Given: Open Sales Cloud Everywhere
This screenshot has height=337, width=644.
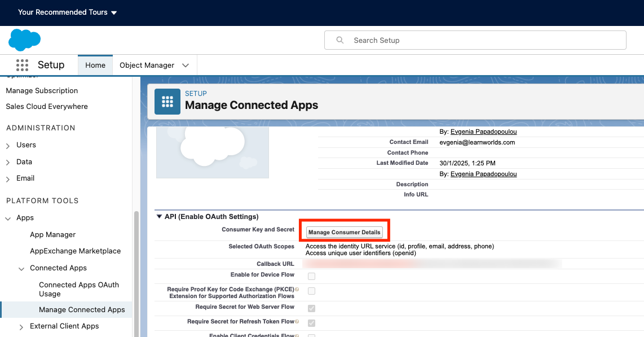Looking at the screenshot, I should 47,107.
